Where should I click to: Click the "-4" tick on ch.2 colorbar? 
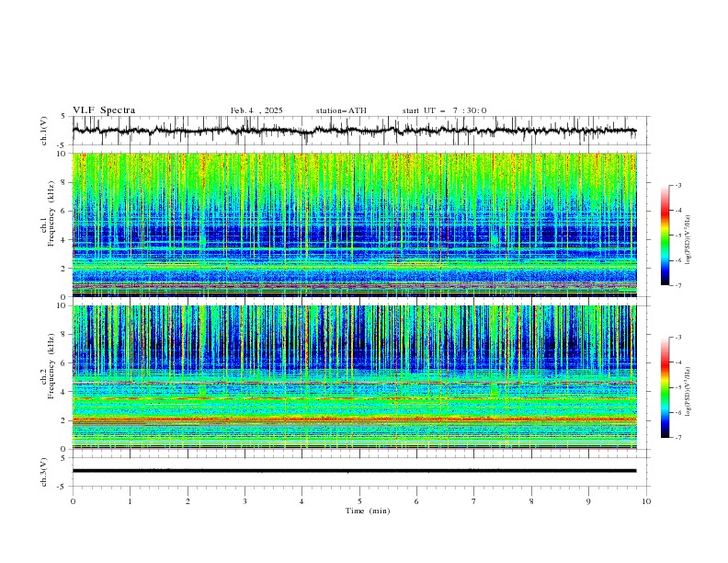coord(678,362)
